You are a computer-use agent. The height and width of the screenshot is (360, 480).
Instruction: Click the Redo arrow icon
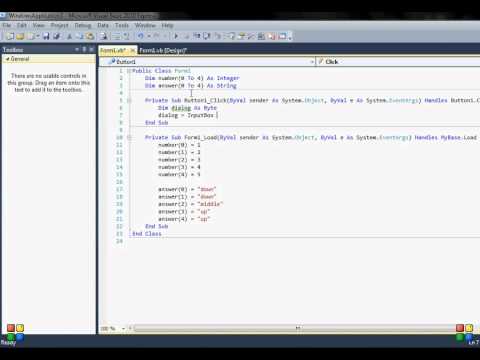157,36
